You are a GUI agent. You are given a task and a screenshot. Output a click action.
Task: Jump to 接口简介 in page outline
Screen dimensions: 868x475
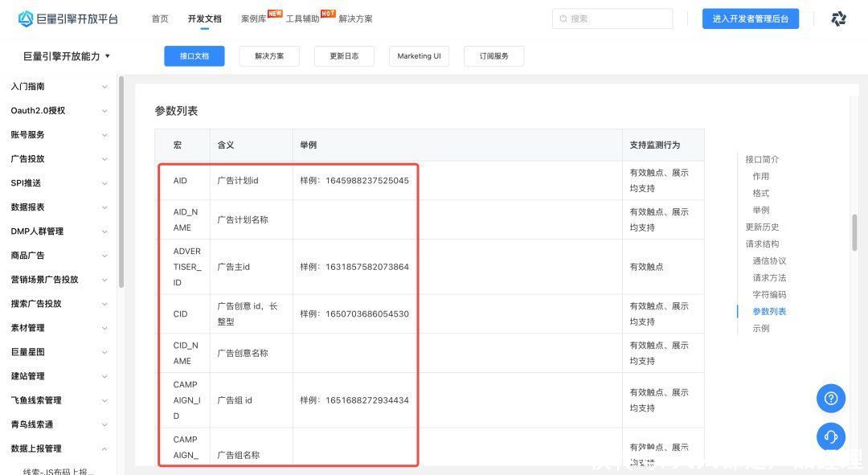pos(762,159)
